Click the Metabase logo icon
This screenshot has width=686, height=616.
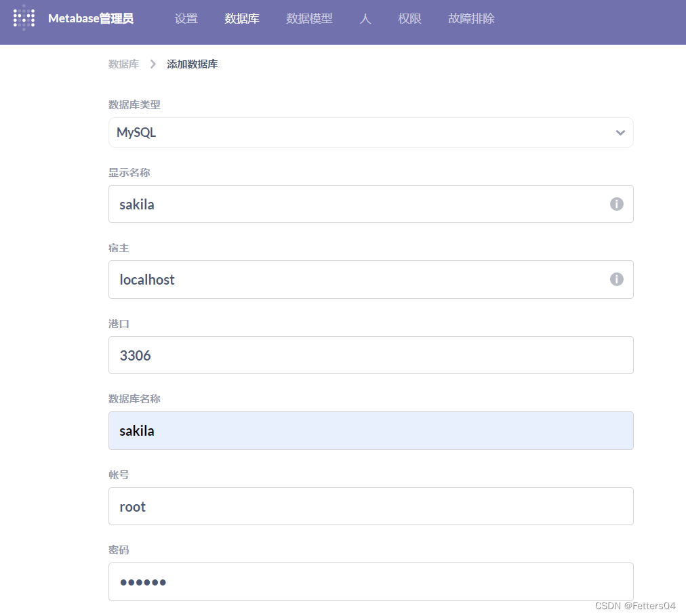point(24,18)
